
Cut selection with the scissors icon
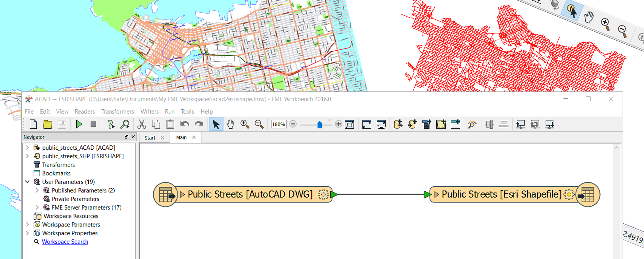point(141,124)
